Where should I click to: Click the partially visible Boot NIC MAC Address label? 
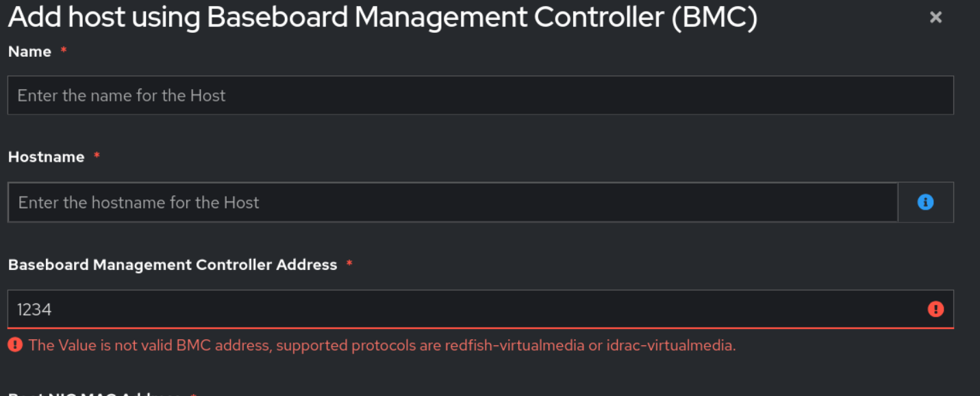coord(95,393)
